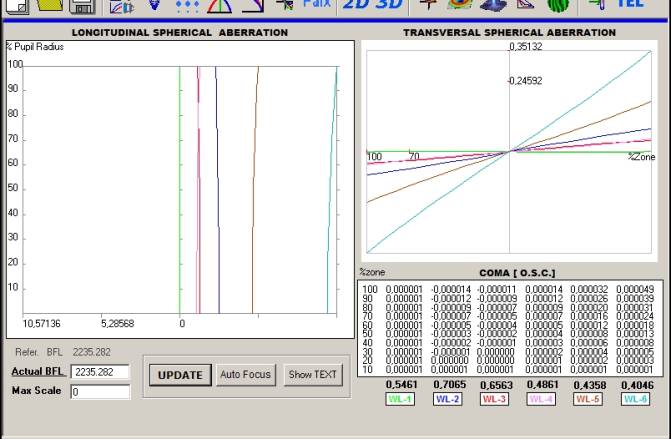
Task: Click the 0,000032 value in coma table
Action: (x=589, y=289)
